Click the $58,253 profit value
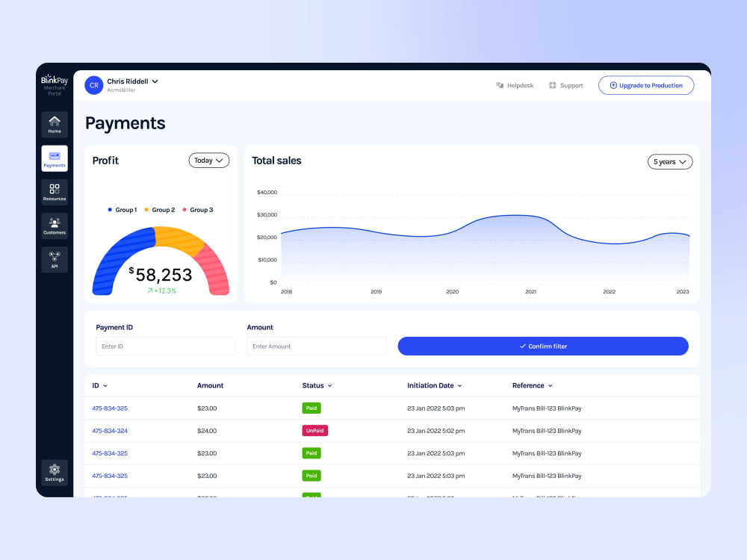The width and height of the screenshot is (747, 560). click(x=161, y=275)
